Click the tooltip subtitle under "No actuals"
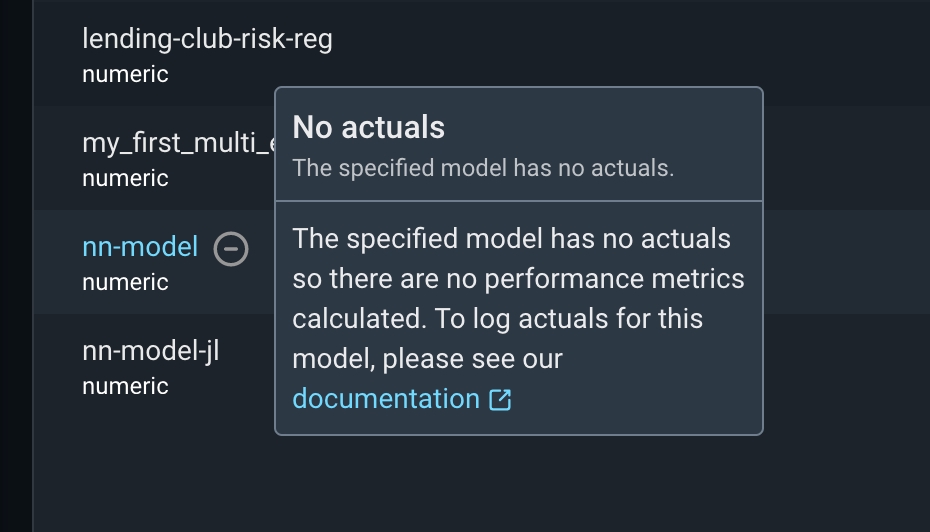Screen dimensions: 930x532 click(x=483, y=168)
